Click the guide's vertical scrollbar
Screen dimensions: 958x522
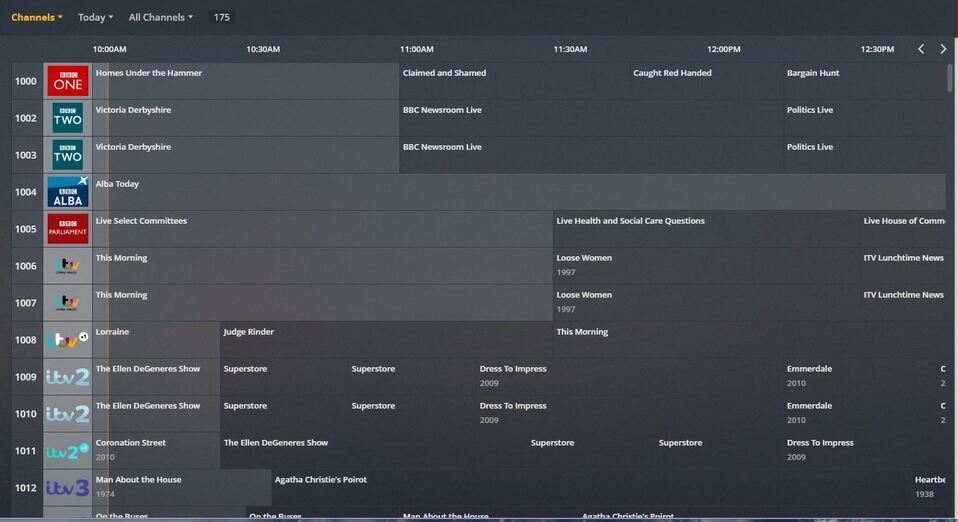coord(950,78)
